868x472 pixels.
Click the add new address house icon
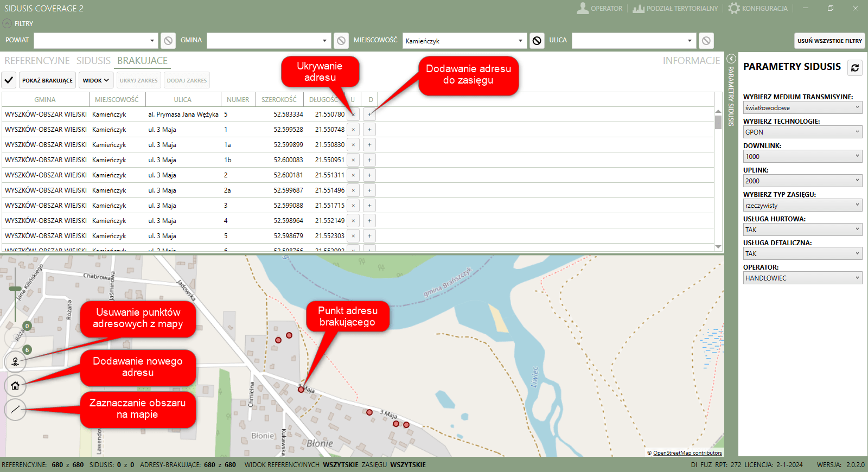pos(15,386)
